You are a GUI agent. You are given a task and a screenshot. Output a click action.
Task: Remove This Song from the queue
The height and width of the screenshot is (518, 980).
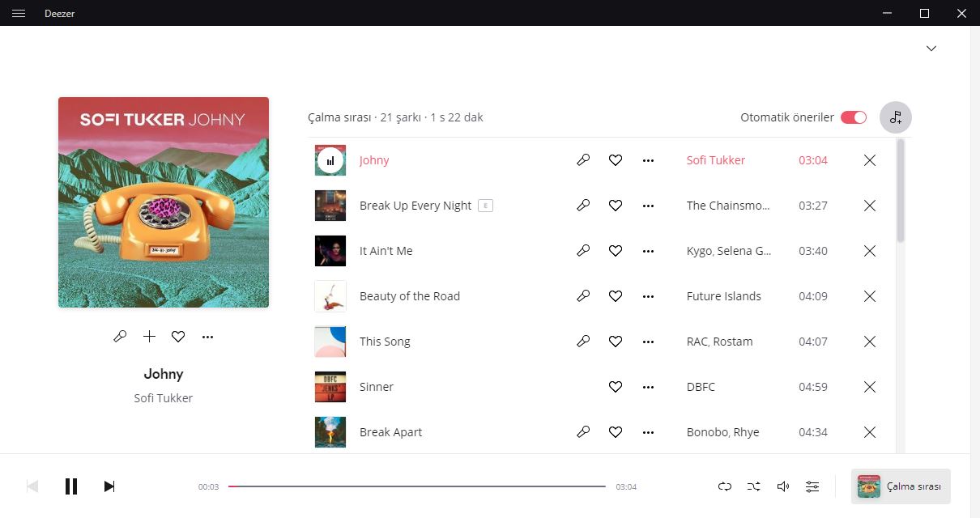pyautogui.click(x=870, y=342)
